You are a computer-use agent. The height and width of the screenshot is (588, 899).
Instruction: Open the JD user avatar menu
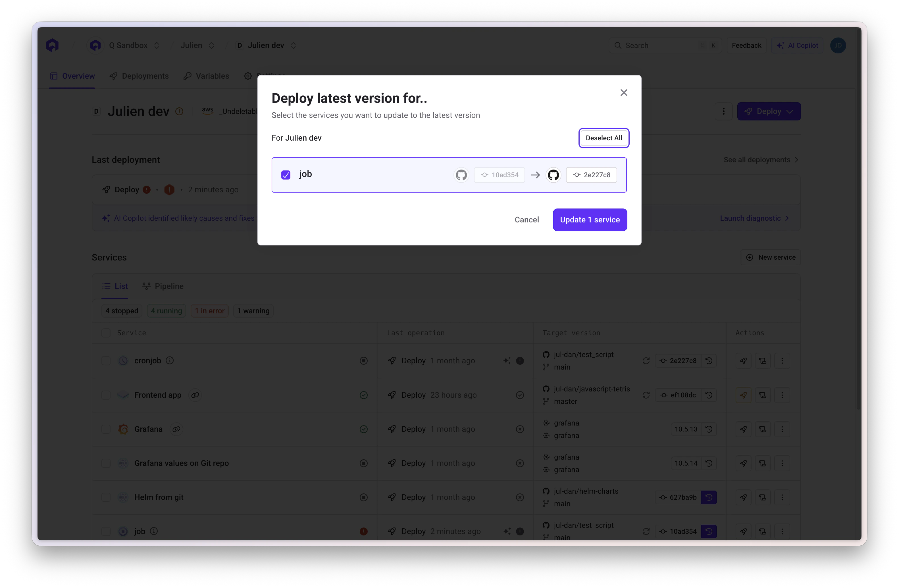click(838, 45)
